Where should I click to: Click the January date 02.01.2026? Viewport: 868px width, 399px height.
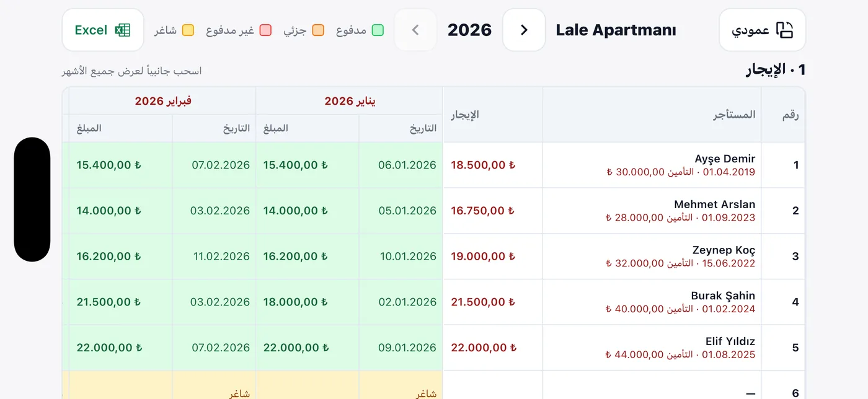tap(407, 302)
